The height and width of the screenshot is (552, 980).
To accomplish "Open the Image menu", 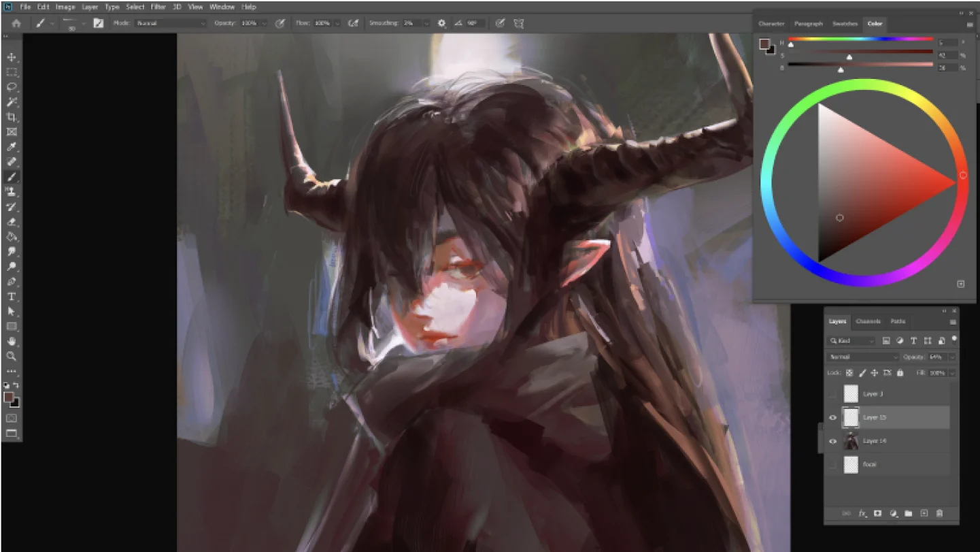I will [x=65, y=7].
